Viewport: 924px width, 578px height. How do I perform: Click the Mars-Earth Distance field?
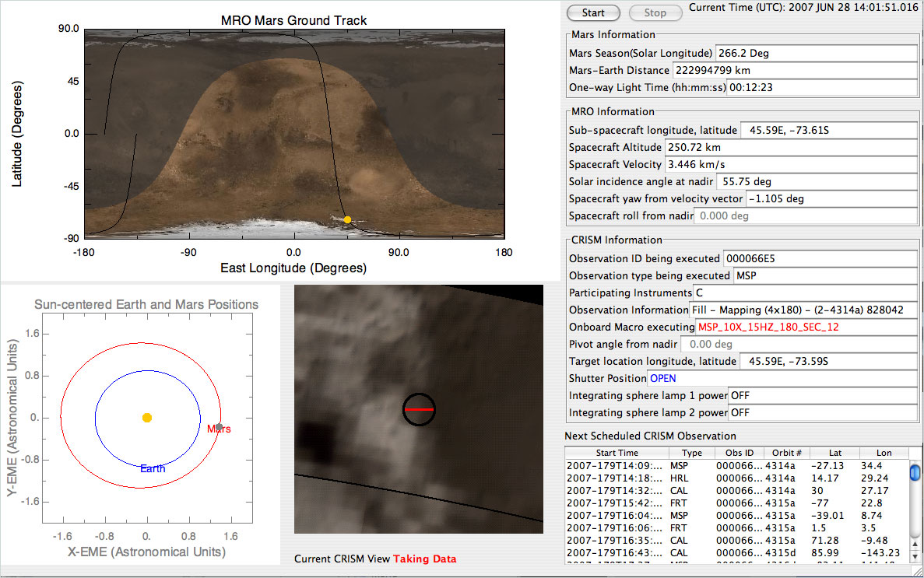click(794, 71)
